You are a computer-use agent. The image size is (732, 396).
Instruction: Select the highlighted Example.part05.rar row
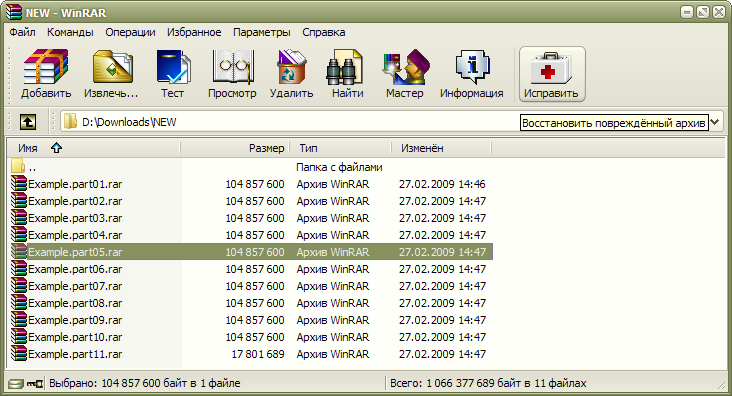(251, 252)
